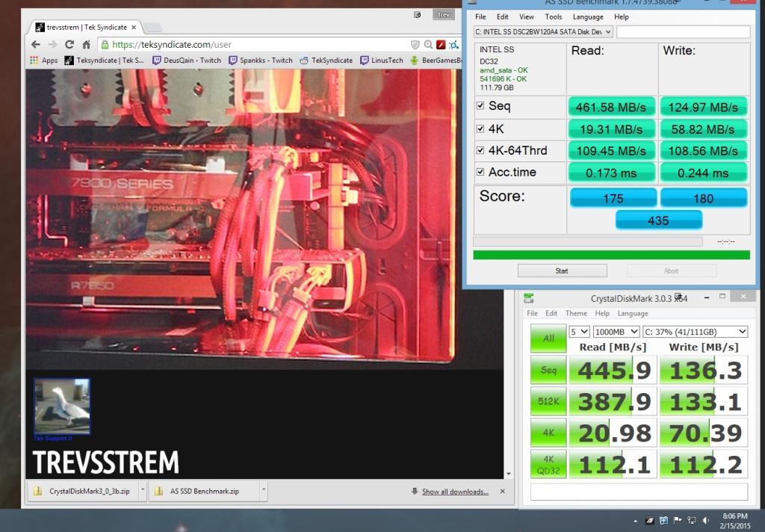Open the CrystalDiskMark drive C: dropdown
This screenshot has height=532, width=765.
tap(696, 332)
